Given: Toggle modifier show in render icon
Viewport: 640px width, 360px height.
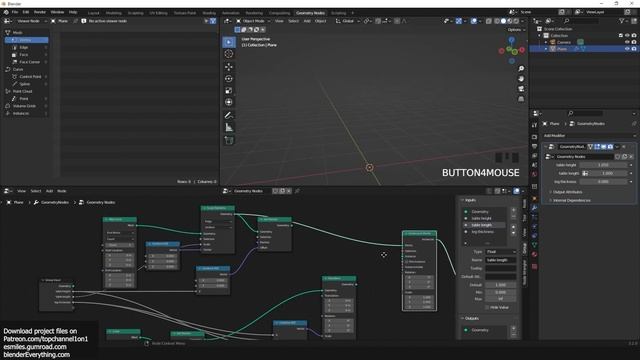Looking at the screenshot, I should (610, 147).
